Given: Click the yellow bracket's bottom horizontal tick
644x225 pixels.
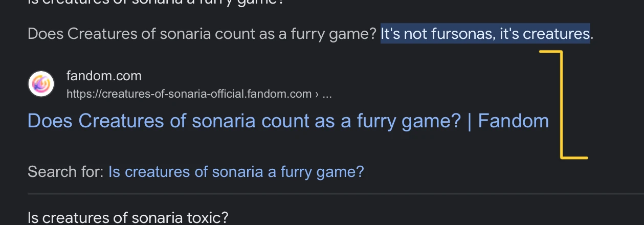Looking at the screenshot, I should point(575,157).
